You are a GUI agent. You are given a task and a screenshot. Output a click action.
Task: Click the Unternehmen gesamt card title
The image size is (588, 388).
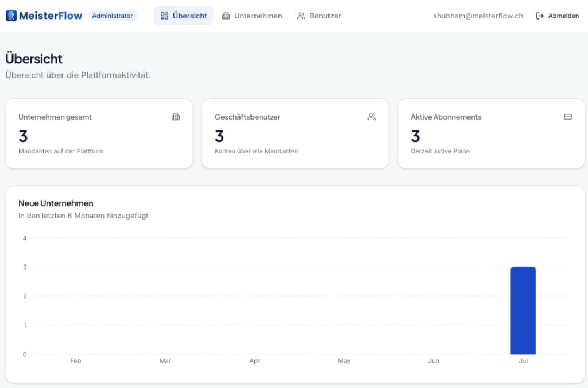[55, 117]
